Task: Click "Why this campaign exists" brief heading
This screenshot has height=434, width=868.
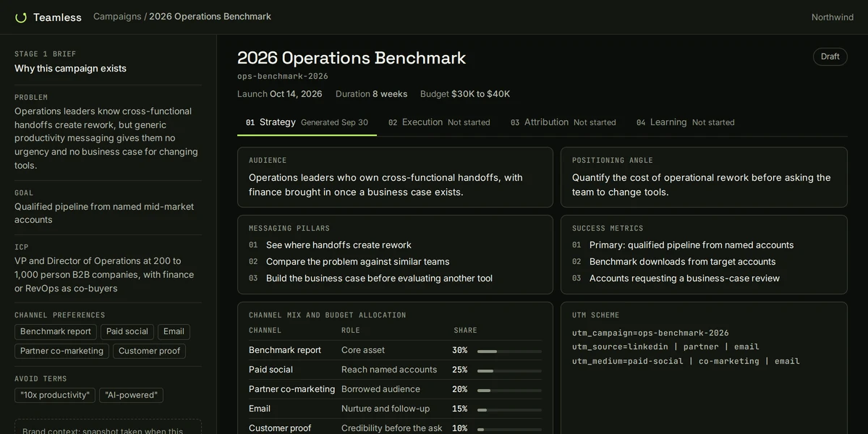Action: [x=70, y=69]
